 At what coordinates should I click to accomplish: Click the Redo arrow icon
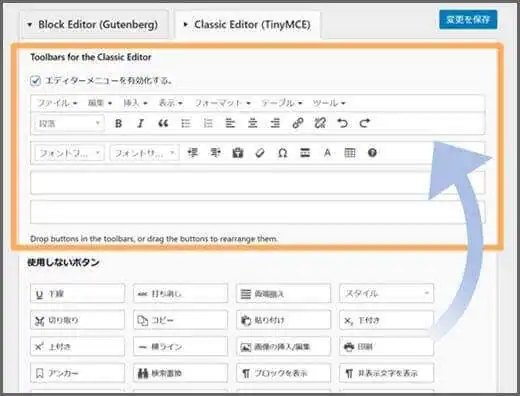[365, 123]
